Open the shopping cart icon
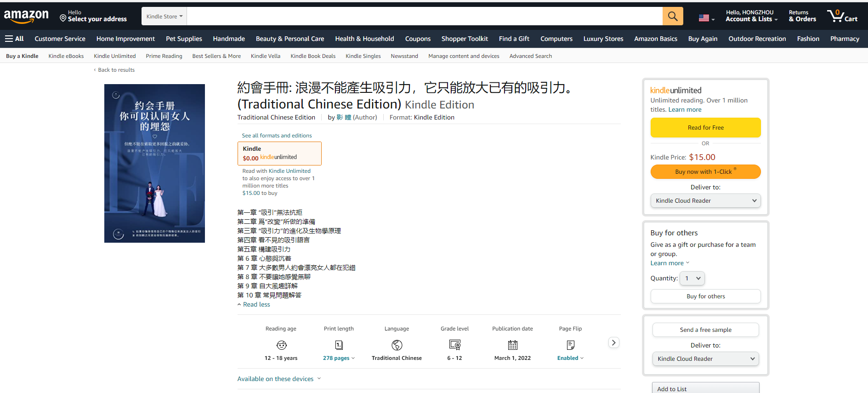 [x=842, y=16]
